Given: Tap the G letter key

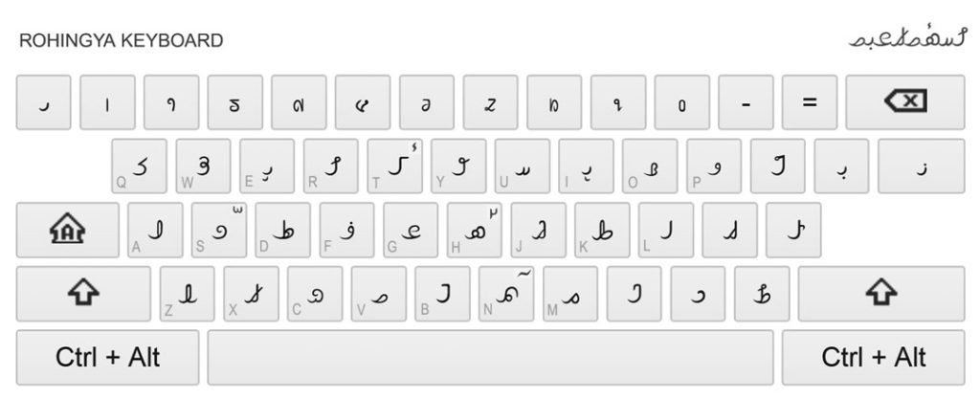Looking at the screenshot, I should (411, 231).
